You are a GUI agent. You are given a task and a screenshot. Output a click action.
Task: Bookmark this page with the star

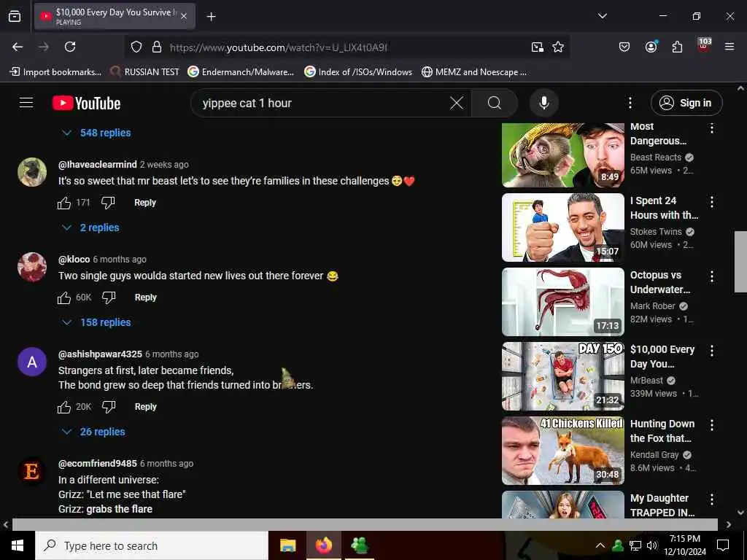click(x=558, y=47)
